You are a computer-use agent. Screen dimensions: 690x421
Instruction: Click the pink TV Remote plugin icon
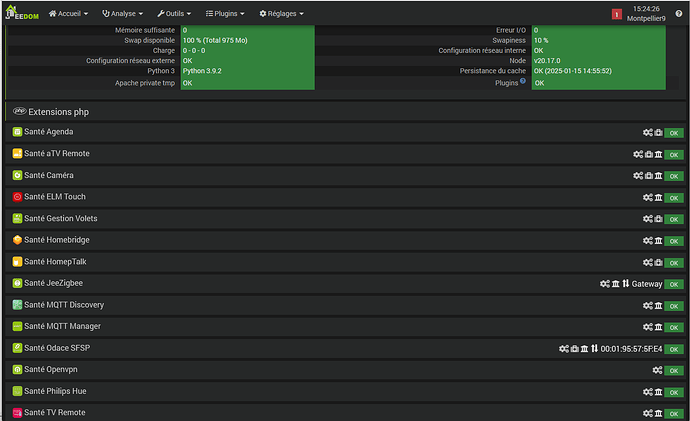coord(17,413)
